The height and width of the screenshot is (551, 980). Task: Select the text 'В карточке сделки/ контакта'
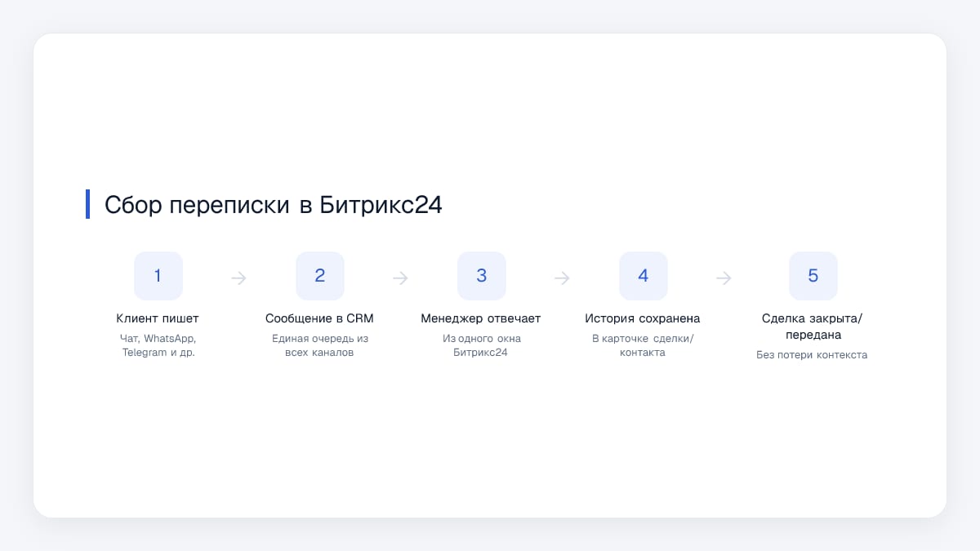point(643,345)
